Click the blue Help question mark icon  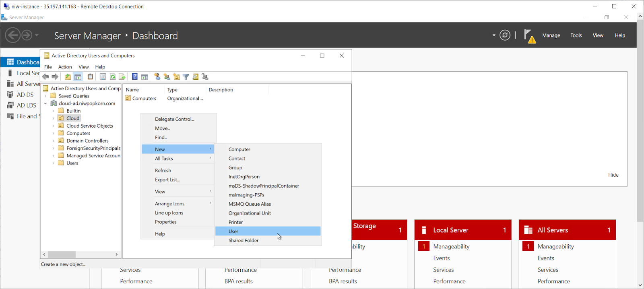(135, 76)
